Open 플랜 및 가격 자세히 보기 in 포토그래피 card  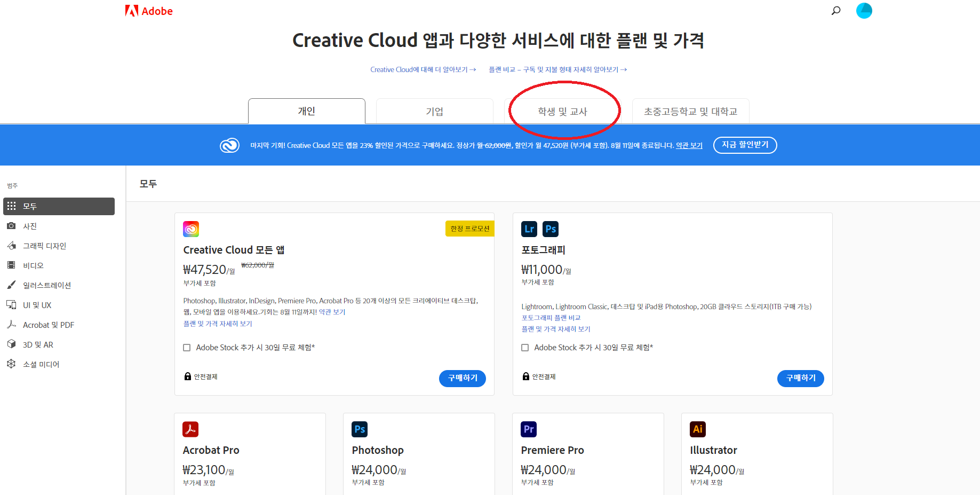(x=556, y=329)
